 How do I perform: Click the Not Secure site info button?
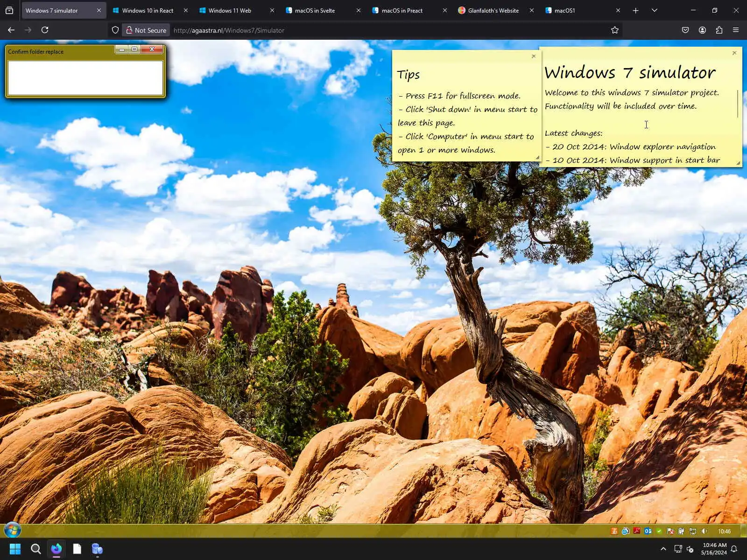[146, 30]
